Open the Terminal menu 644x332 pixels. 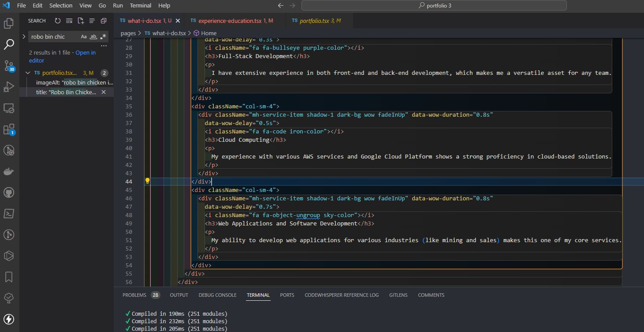140,5
